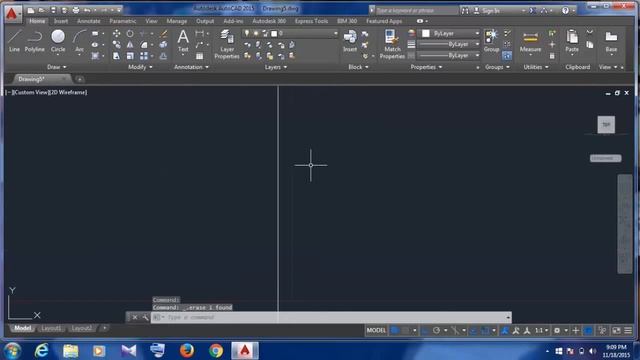Open the Insert ribbon tab
This screenshot has height=360, width=640.
[61, 21]
